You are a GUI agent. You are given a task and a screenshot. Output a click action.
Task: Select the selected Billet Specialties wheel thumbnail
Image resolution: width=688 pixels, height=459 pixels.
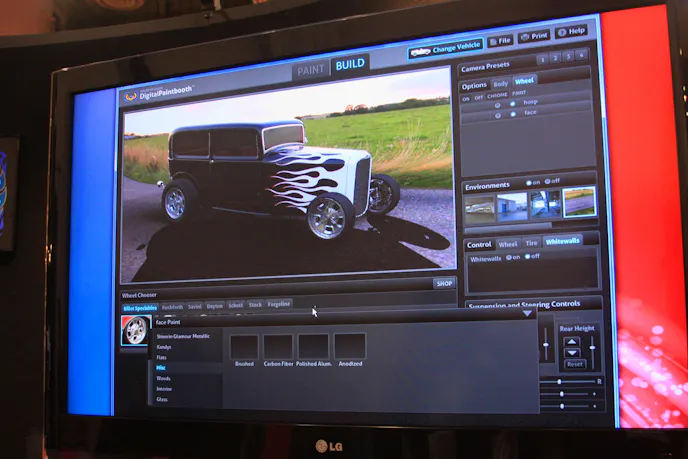click(135, 331)
